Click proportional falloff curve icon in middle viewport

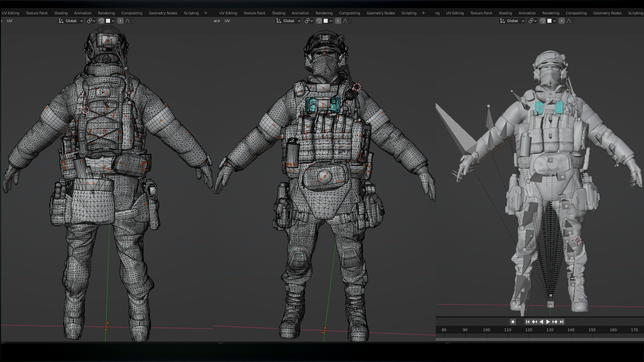pos(345,21)
